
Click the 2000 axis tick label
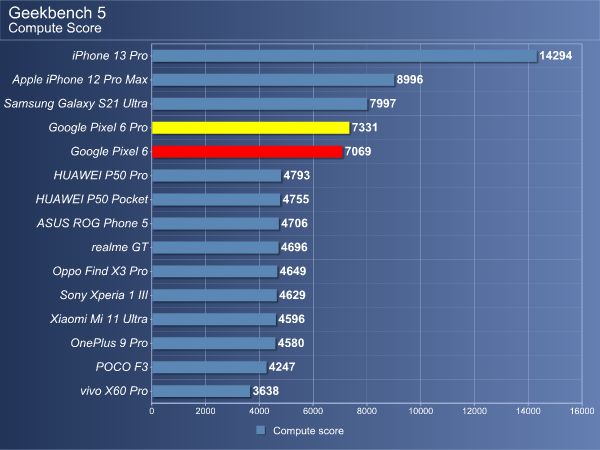pos(205,411)
